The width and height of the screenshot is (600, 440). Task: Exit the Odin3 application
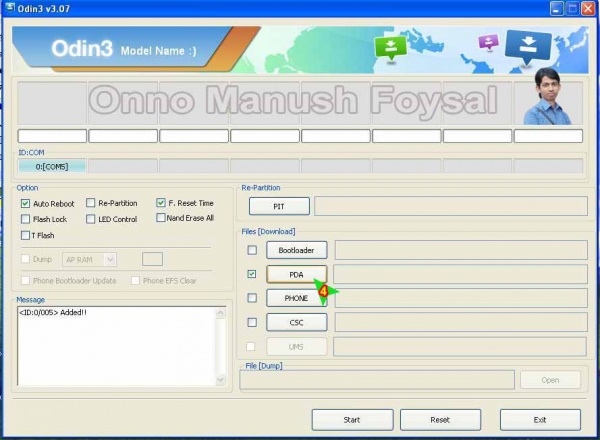pyautogui.click(x=540, y=420)
